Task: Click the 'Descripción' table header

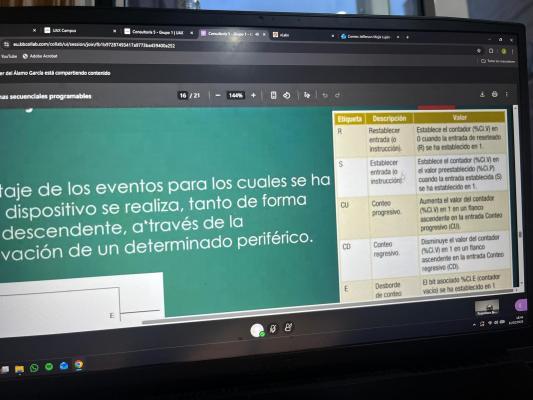Action: click(389, 118)
